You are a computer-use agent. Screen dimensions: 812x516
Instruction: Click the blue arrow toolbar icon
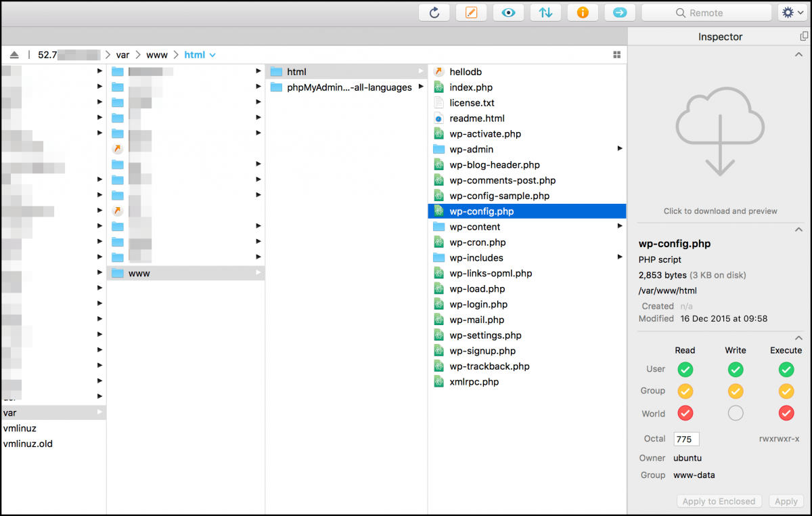point(619,12)
